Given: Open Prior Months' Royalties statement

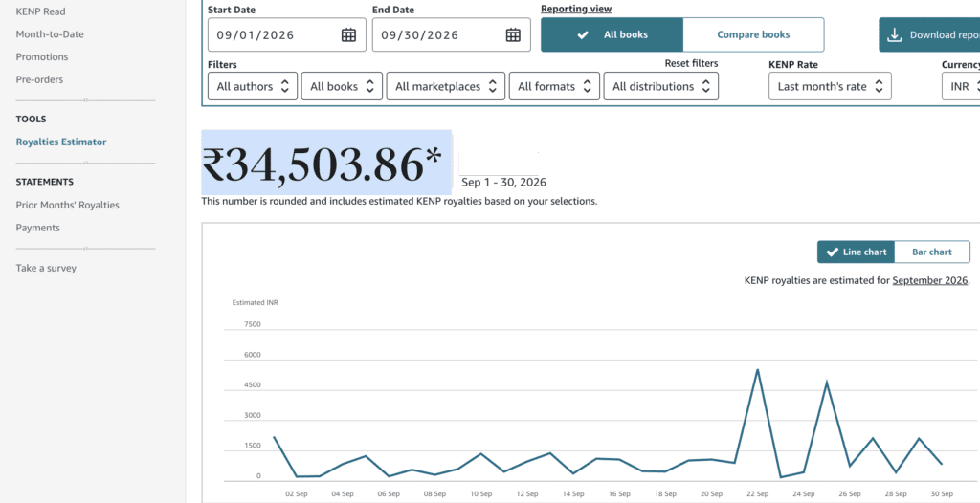Looking at the screenshot, I should pyautogui.click(x=68, y=205).
